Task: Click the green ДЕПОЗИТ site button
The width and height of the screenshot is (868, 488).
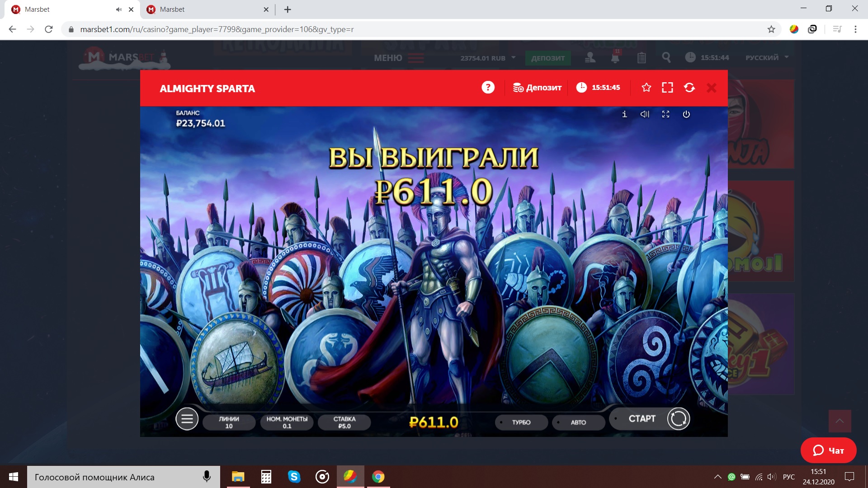Action: pos(548,58)
